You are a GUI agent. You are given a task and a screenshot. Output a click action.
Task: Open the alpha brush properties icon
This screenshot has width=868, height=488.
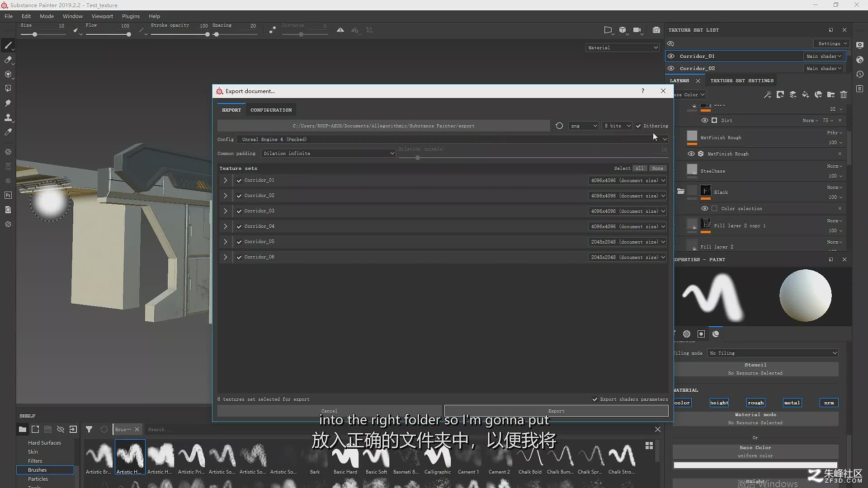pyautogui.click(x=687, y=334)
